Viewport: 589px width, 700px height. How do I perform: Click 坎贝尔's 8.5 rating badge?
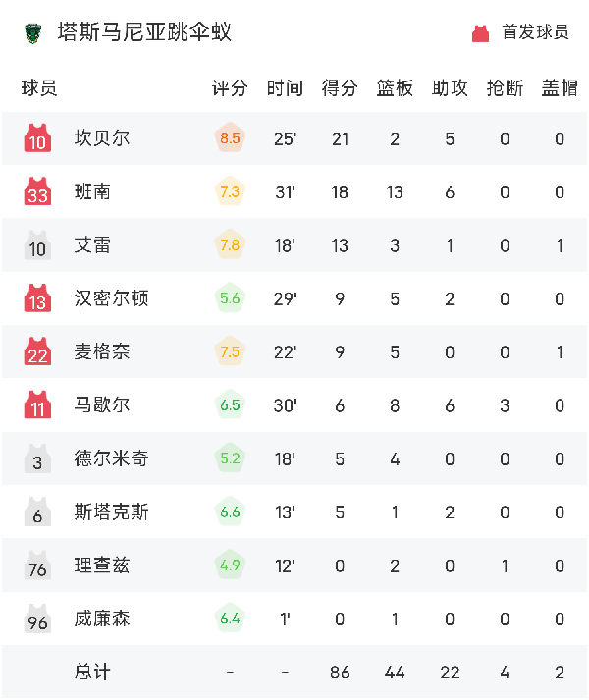click(x=230, y=138)
